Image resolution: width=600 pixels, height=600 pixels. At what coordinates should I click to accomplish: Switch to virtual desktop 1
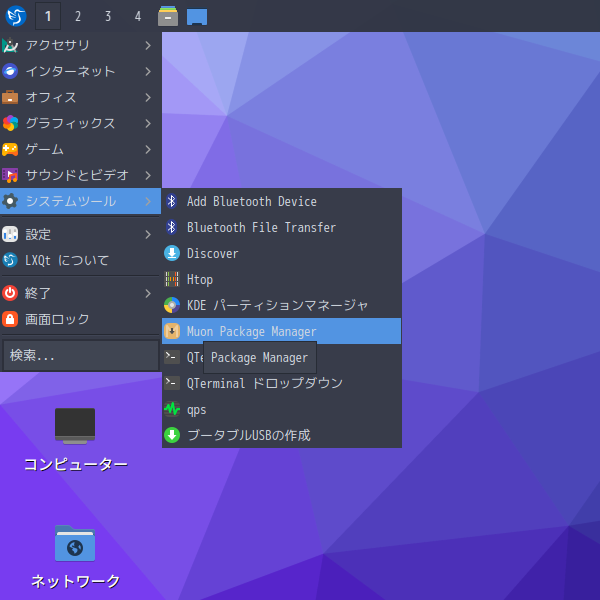click(x=48, y=16)
